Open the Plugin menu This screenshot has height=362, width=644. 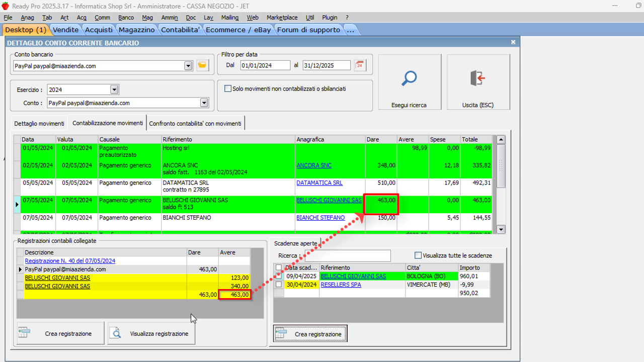pos(330,17)
